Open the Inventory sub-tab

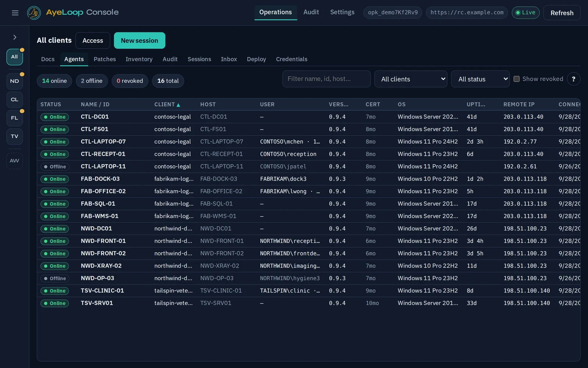coord(139,59)
